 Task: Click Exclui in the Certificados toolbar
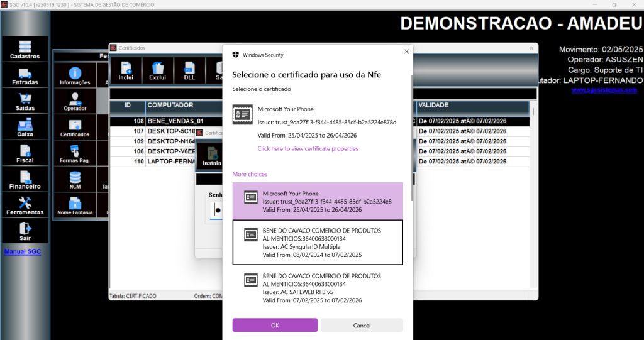click(157, 70)
